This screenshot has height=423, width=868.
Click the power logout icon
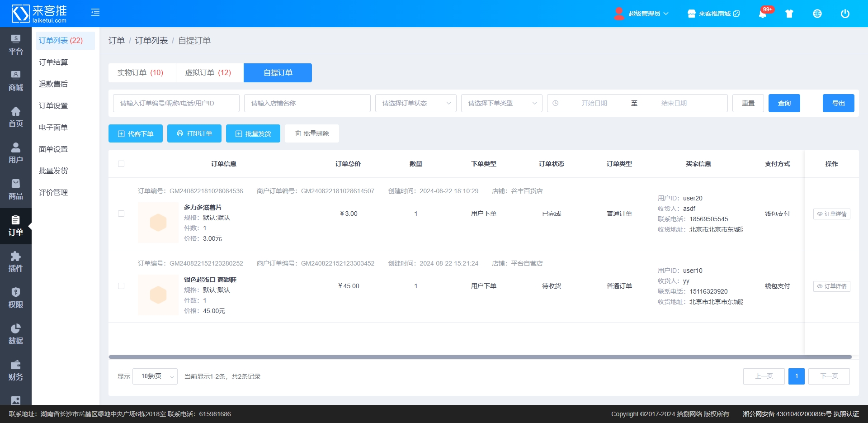point(844,14)
